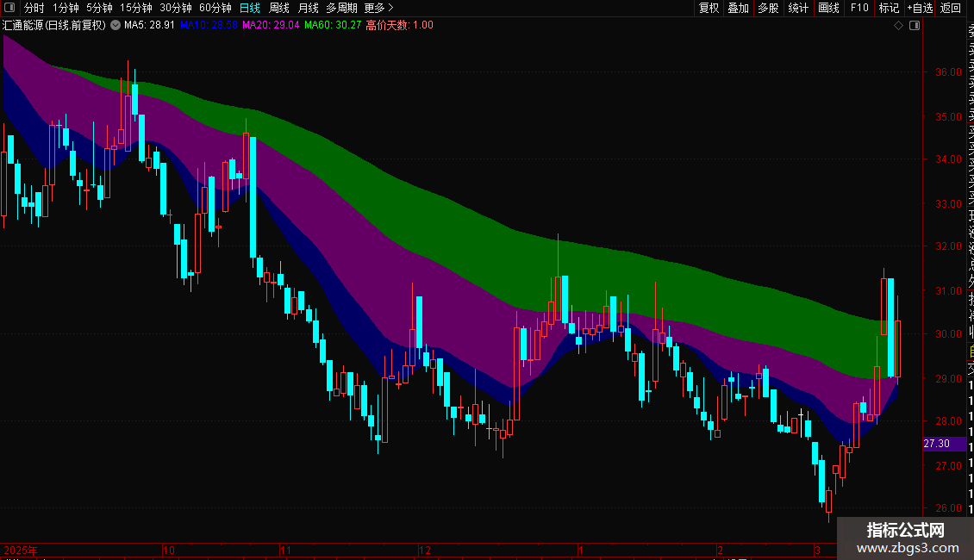Open indicator dropdown beside 汇通能源 title

coord(116,26)
